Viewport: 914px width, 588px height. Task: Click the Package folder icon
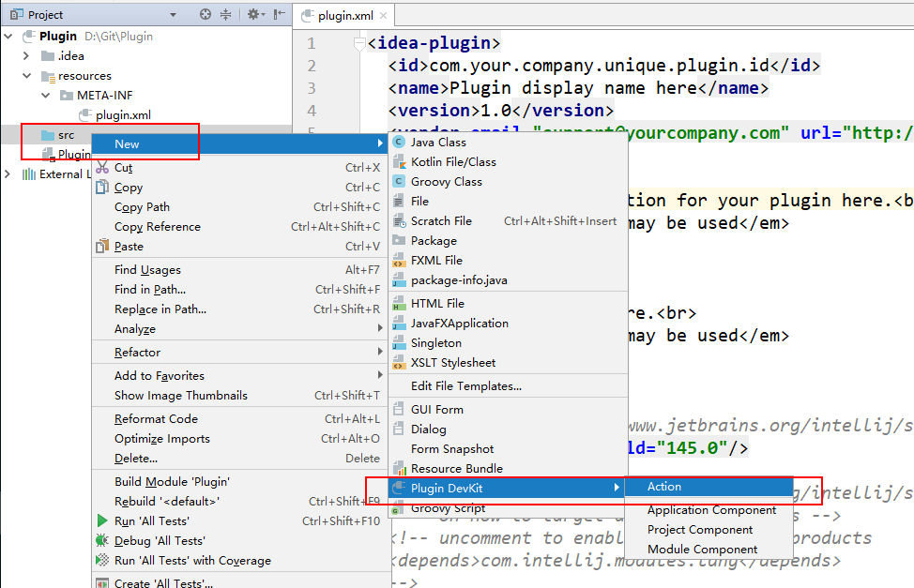[399, 240]
